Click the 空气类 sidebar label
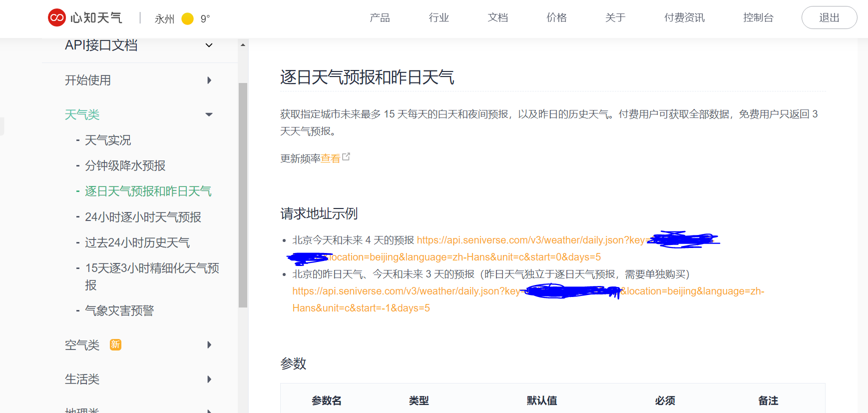Viewport: 868px width, 413px height. [x=82, y=345]
